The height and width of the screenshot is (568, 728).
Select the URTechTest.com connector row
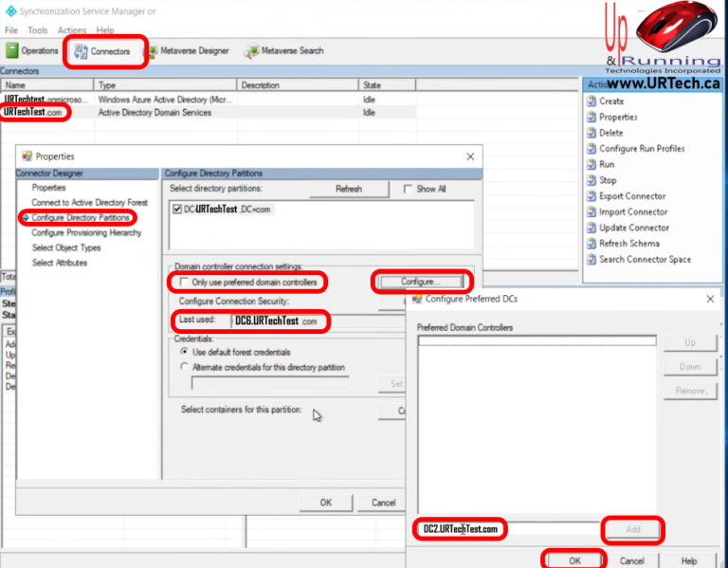pos(38,112)
